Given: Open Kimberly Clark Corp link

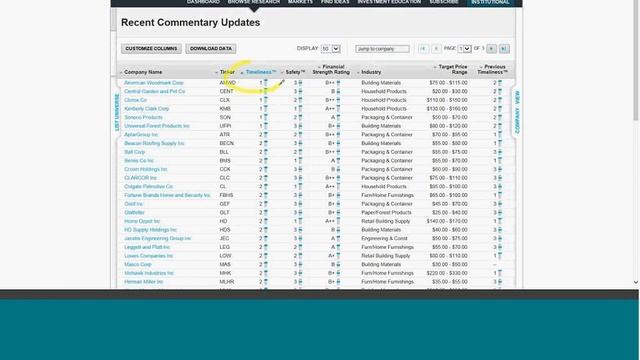Looking at the screenshot, I should point(147,109).
